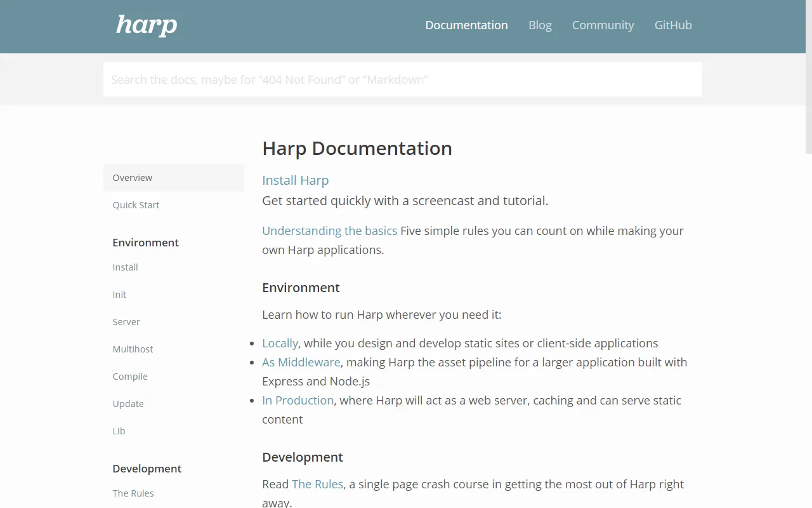Click the Environment heading in main content

coord(301,288)
